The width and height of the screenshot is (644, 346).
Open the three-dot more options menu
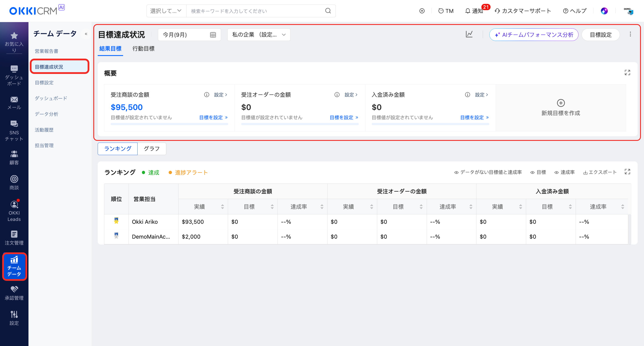click(630, 35)
